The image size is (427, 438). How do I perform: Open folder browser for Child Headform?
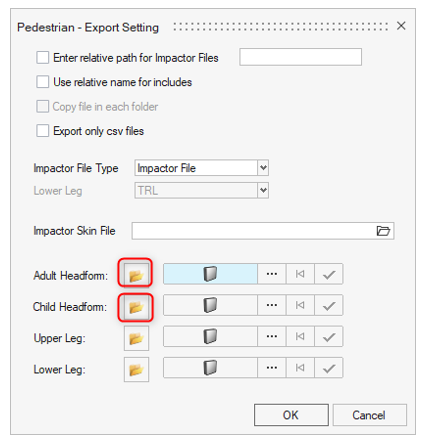[x=136, y=306]
